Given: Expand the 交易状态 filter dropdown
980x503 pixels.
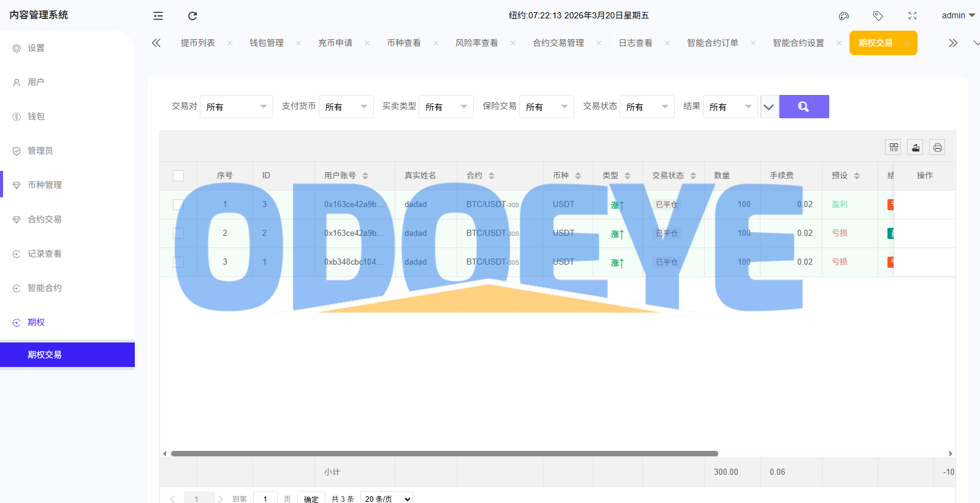Looking at the screenshot, I should click(x=647, y=107).
